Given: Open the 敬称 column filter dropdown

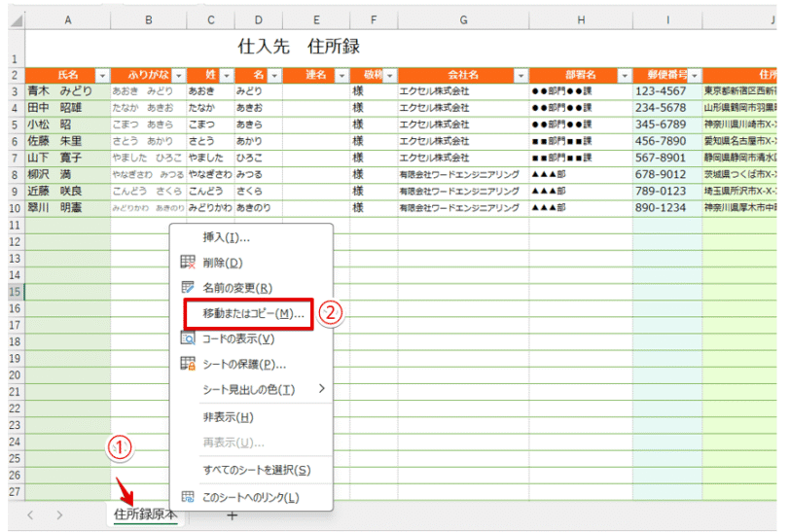Looking at the screenshot, I should (390, 76).
